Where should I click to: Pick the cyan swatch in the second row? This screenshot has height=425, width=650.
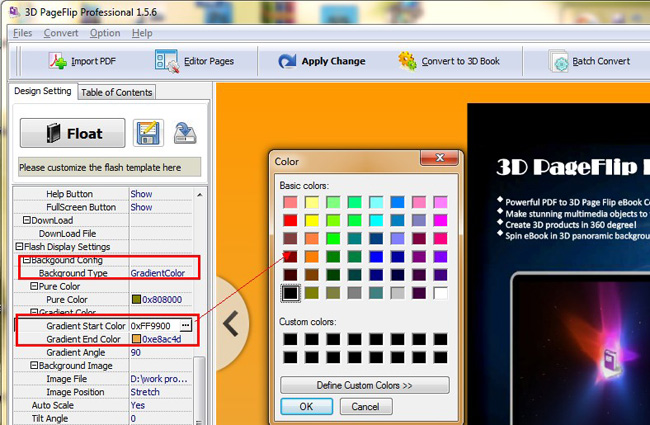pos(376,220)
